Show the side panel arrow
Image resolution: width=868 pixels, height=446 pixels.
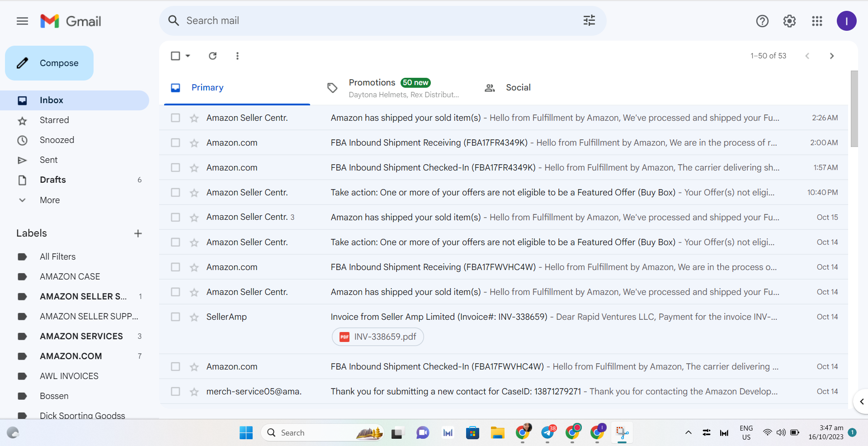pyautogui.click(x=862, y=402)
